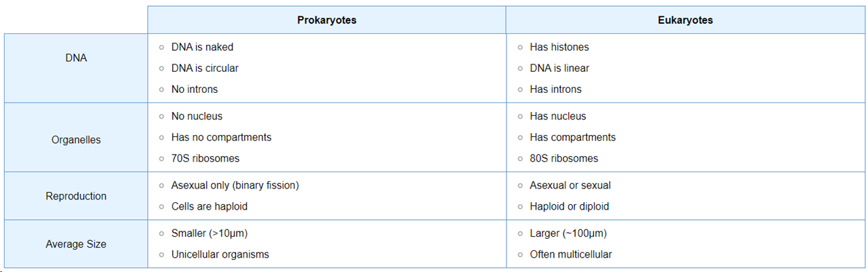
Task: Select the DNA row label
Action: (x=76, y=58)
